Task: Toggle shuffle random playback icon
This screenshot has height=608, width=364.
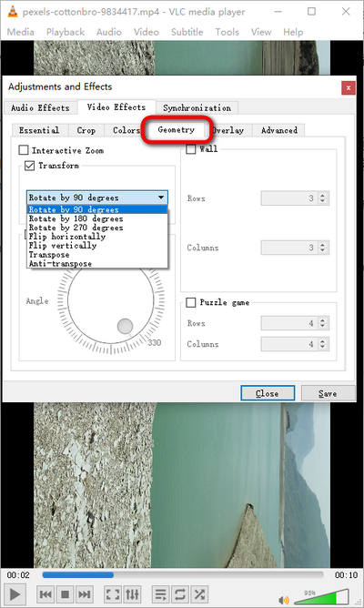Action: 199,594
